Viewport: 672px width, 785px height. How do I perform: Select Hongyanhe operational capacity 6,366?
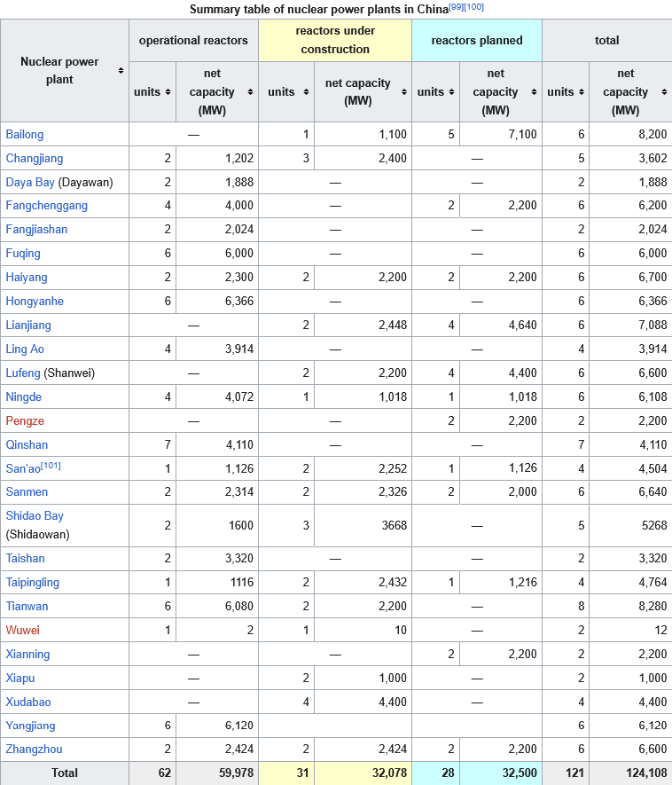(239, 301)
